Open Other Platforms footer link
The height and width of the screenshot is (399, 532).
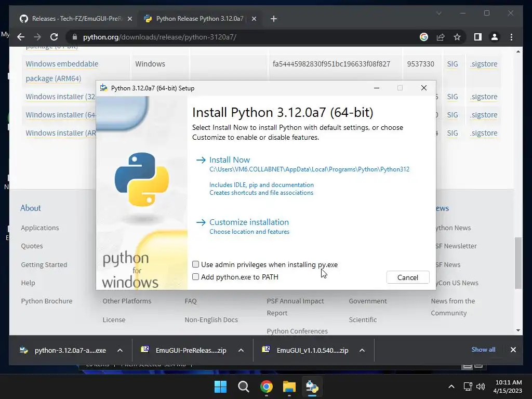(x=127, y=301)
